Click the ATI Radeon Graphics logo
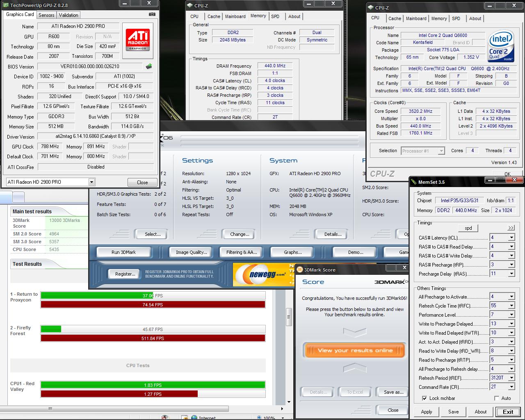 137,40
